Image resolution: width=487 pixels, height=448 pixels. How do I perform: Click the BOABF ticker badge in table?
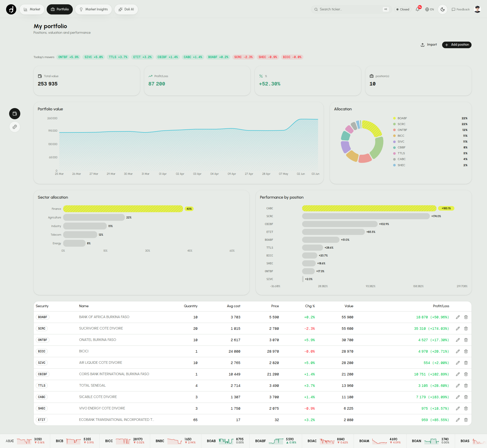[x=43, y=317]
